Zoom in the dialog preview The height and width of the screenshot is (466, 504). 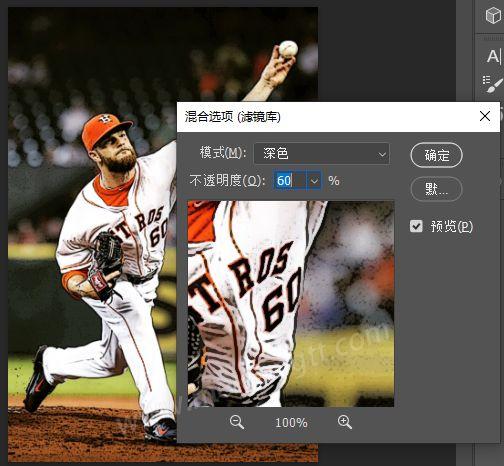coord(345,422)
